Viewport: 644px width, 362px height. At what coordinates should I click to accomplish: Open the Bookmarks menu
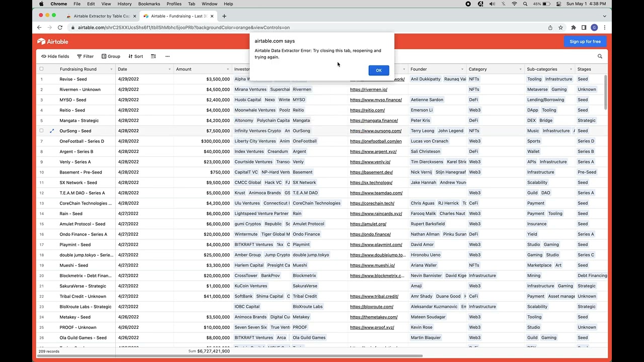click(149, 4)
